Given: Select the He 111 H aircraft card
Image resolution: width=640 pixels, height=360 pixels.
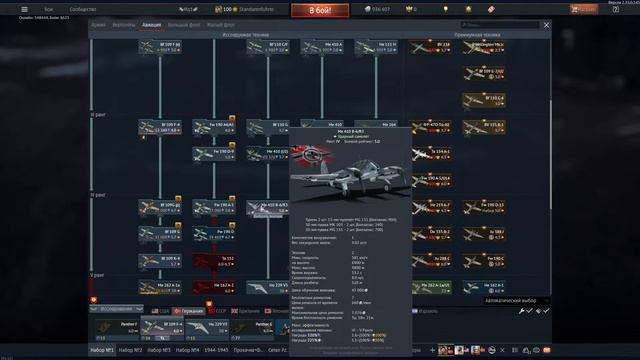Looking at the screenshot, I should (376, 47).
